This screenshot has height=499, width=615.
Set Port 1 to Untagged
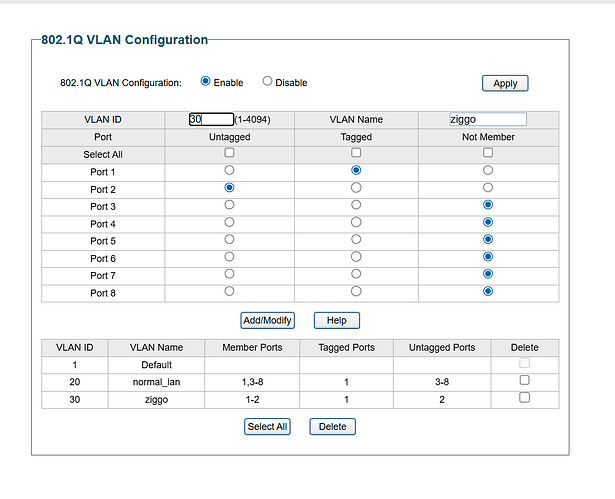coord(229,170)
